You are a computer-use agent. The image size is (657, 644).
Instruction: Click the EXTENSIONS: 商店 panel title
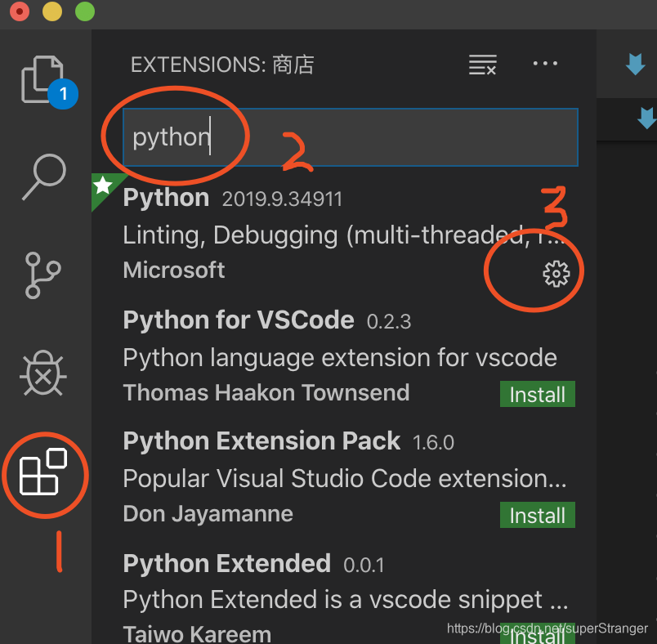222,65
